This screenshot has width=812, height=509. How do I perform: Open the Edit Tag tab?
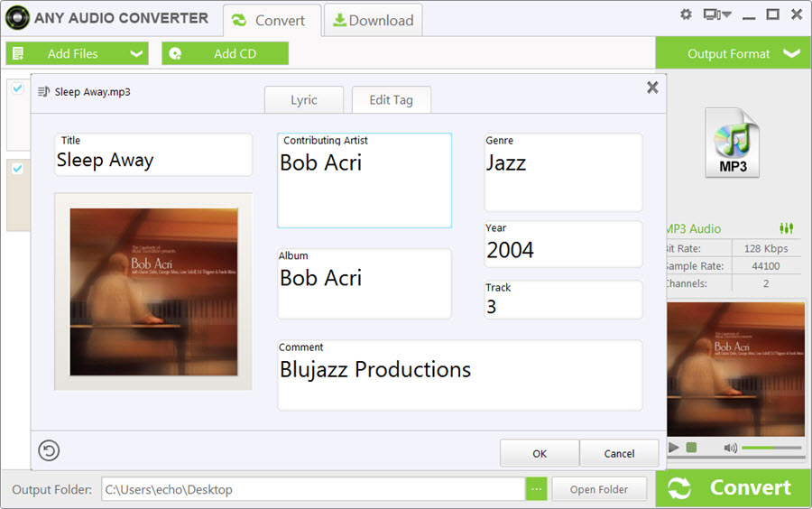click(391, 99)
